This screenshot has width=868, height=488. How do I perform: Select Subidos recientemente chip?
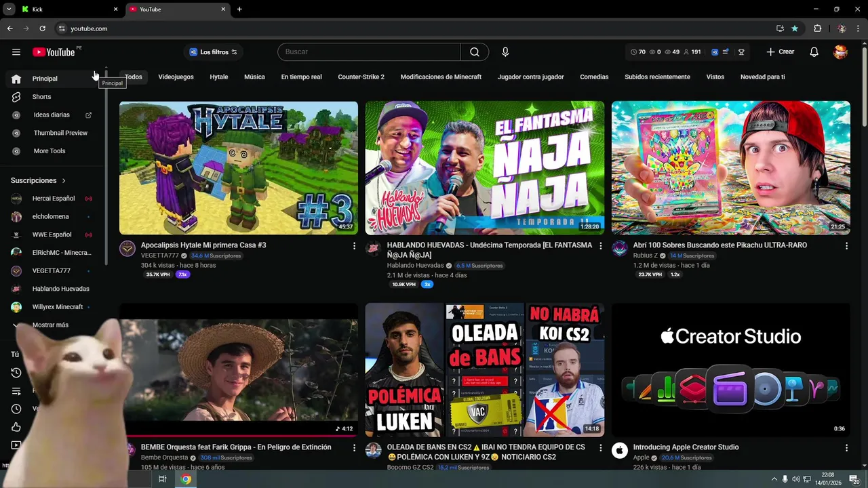coord(657,77)
